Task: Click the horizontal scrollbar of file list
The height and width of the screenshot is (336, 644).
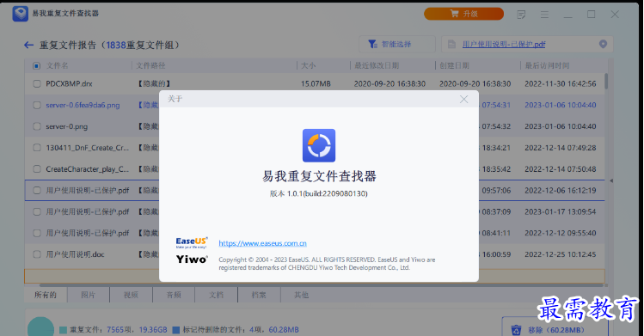Action: (322, 285)
